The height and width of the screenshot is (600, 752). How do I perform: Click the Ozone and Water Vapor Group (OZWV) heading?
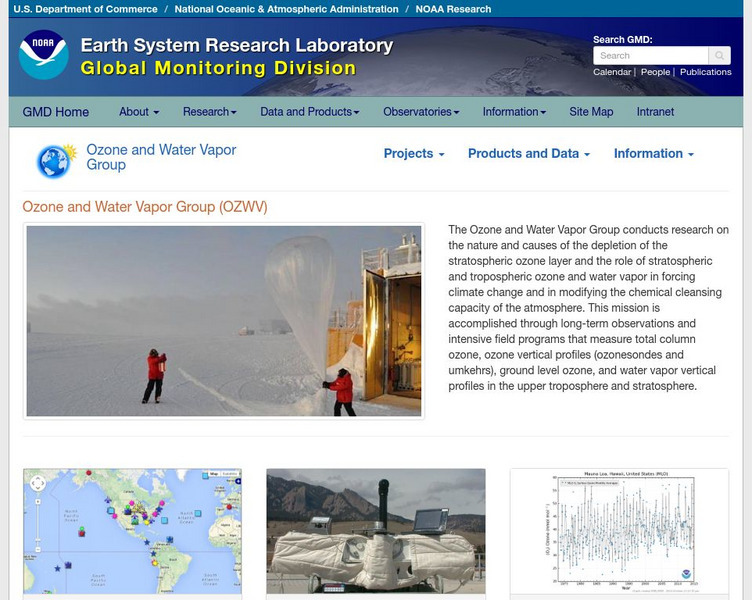click(x=145, y=207)
